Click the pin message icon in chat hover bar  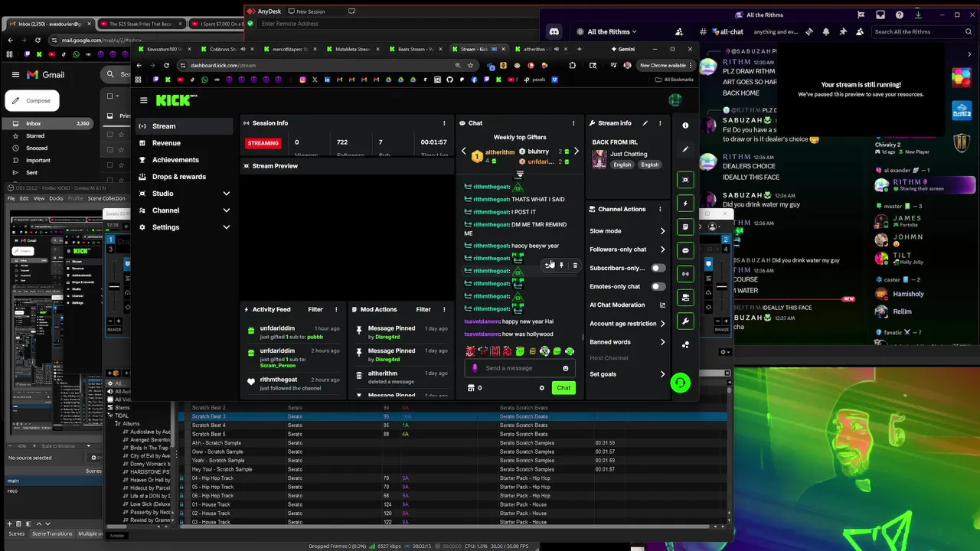coord(561,266)
